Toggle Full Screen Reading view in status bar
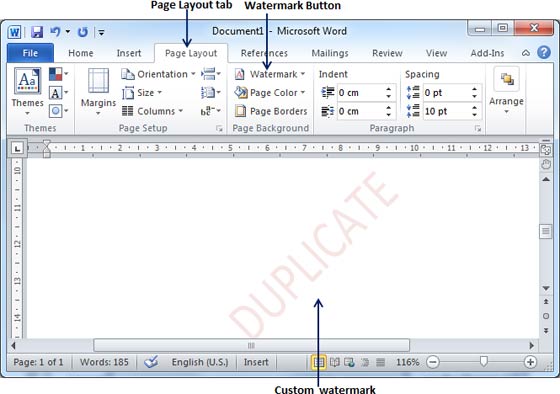 [335, 363]
